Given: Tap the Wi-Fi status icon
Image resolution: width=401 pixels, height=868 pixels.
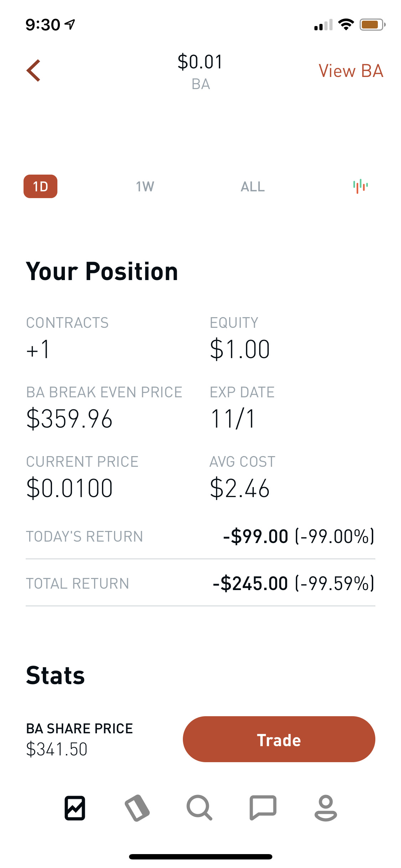Looking at the screenshot, I should point(346,25).
